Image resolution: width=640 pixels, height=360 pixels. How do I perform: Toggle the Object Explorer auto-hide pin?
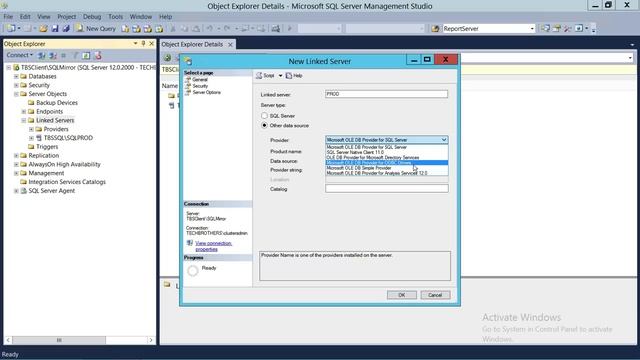pyautogui.click(x=143, y=43)
